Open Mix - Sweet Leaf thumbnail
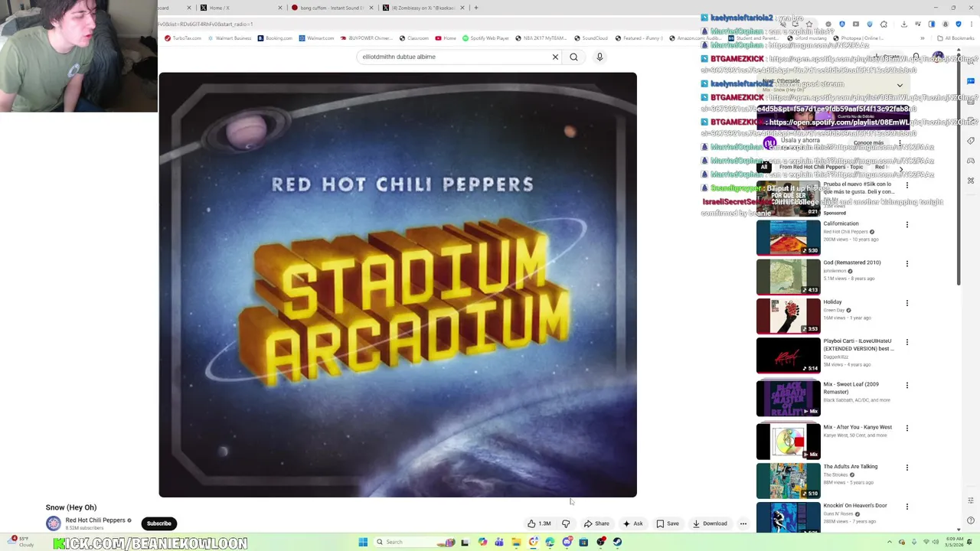 point(788,399)
